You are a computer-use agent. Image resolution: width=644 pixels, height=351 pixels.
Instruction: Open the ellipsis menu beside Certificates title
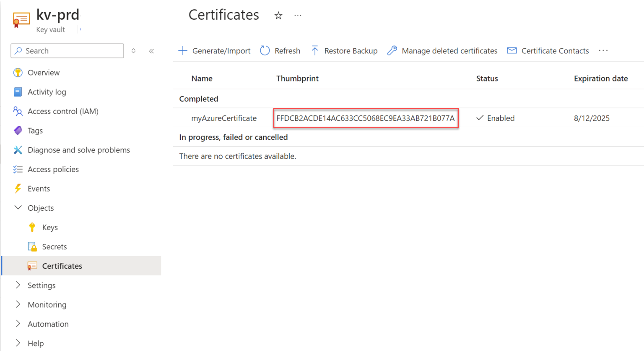(298, 16)
